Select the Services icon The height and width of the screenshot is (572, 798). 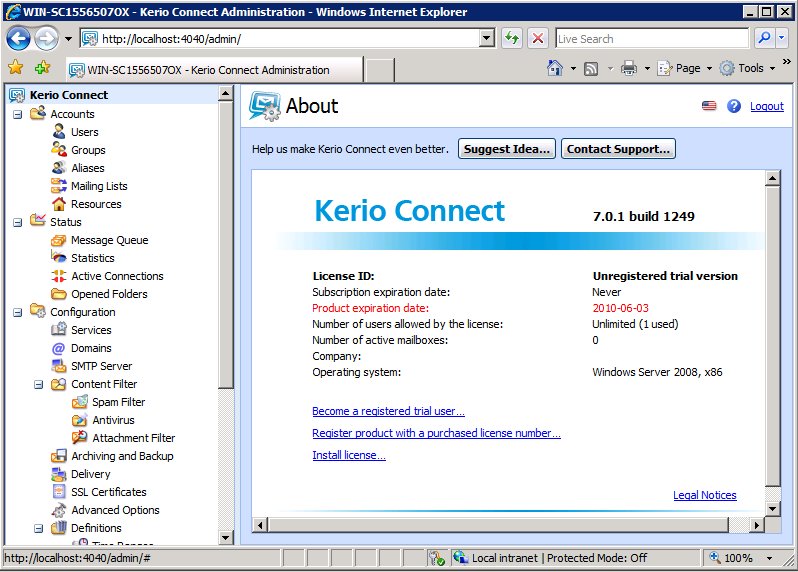click(59, 329)
